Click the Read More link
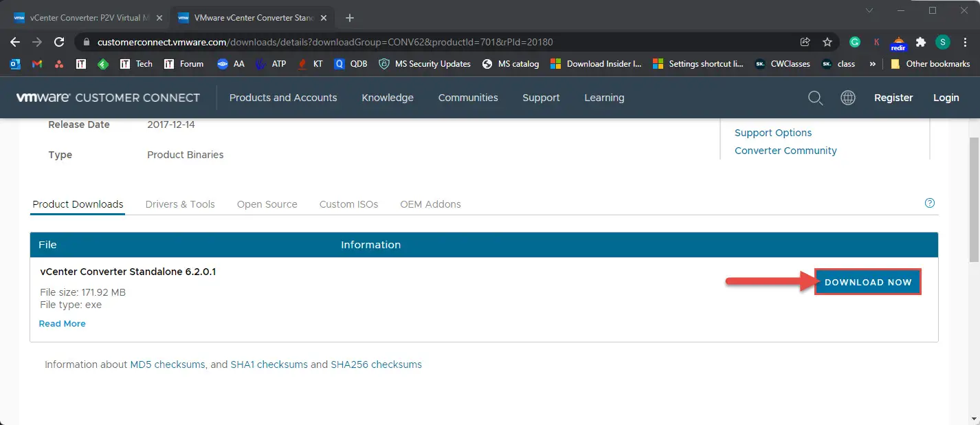980x425 pixels. click(63, 323)
